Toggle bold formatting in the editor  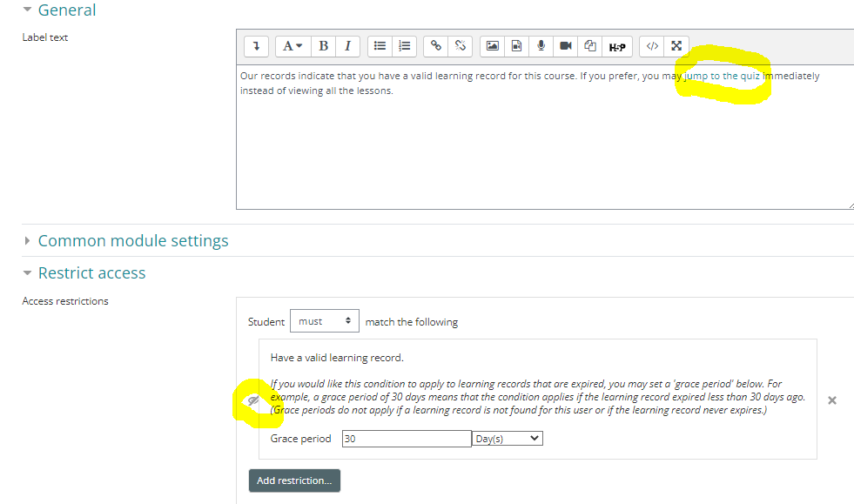click(x=323, y=46)
